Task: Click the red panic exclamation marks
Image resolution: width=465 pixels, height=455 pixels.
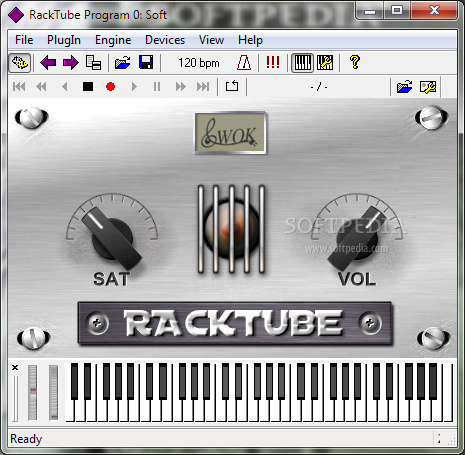Action: 273,63
